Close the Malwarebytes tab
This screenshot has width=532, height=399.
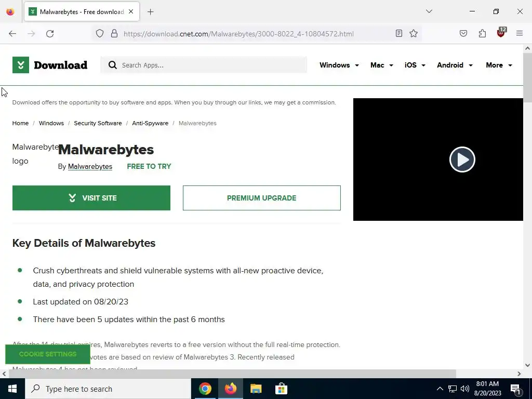click(131, 11)
